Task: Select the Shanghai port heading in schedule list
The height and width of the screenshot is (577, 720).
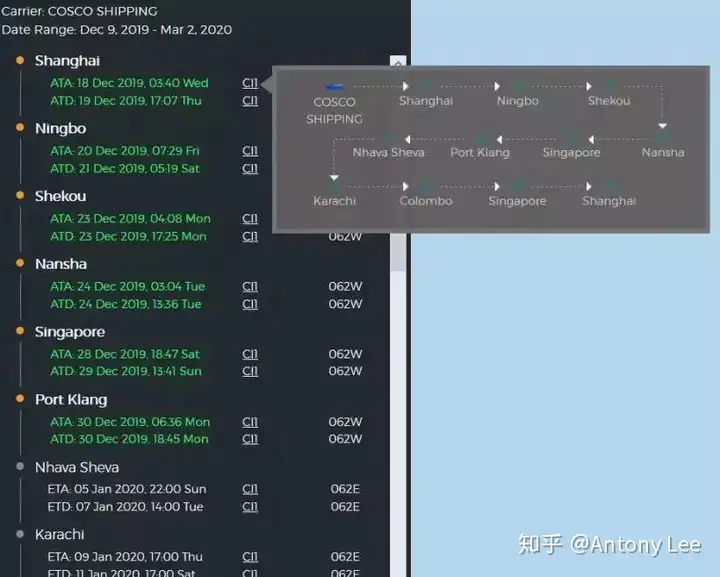Action: (x=67, y=61)
